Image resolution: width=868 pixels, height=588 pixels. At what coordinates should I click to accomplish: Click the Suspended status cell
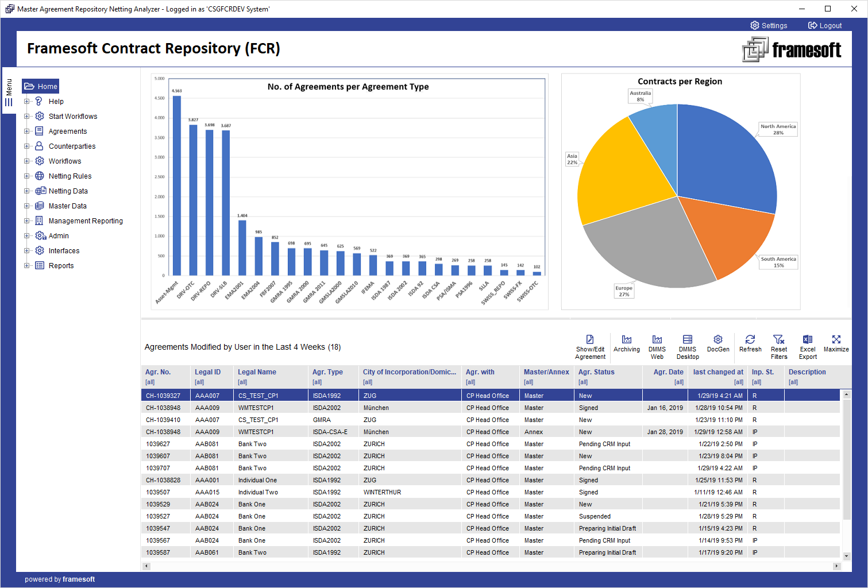click(595, 516)
